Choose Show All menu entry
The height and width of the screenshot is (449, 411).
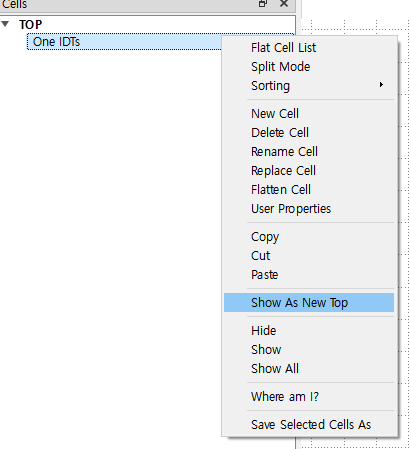(275, 369)
